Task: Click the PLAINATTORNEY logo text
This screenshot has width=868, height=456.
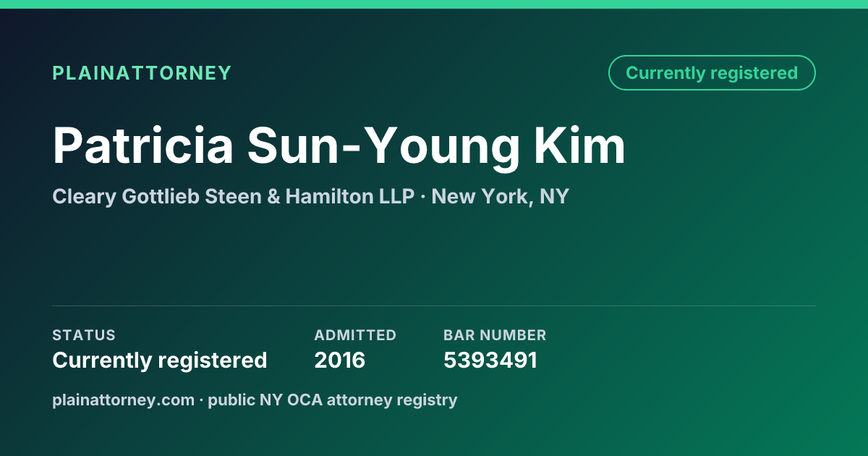Action: pos(142,73)
